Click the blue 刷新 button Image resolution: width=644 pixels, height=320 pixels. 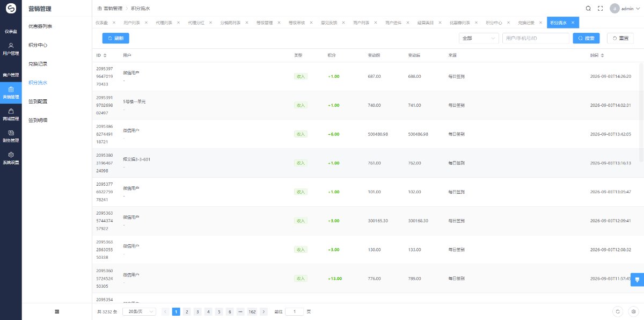[115, 38]
